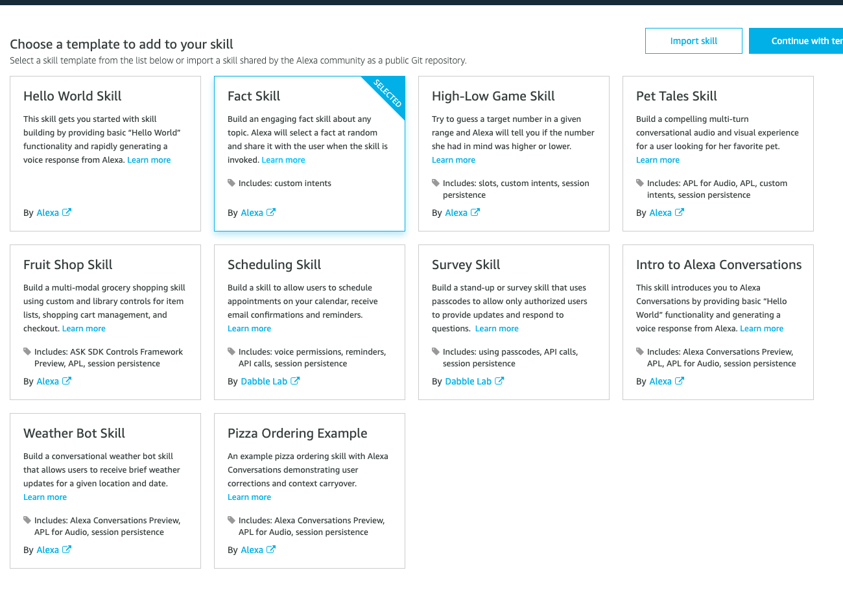843x616 pixels.
Task: Select the Hello World Skill card
Action: [x=105, y=154]
